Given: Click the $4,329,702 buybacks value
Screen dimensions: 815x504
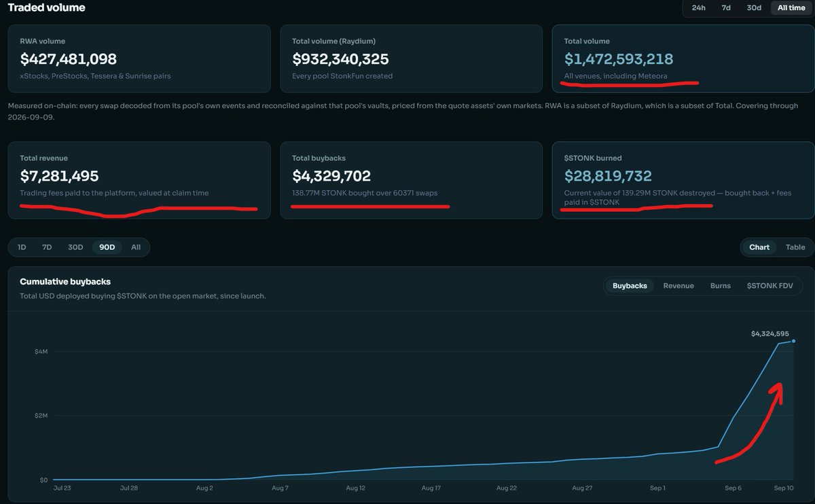Looking at the screenshot, I should pyautogui.click(x=331, y=176).
